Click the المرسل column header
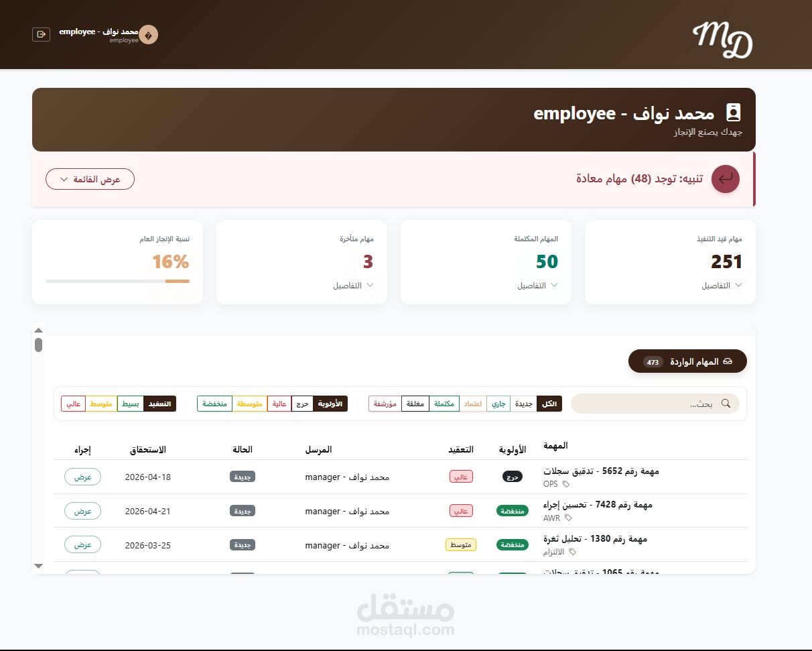 (318, 449)
